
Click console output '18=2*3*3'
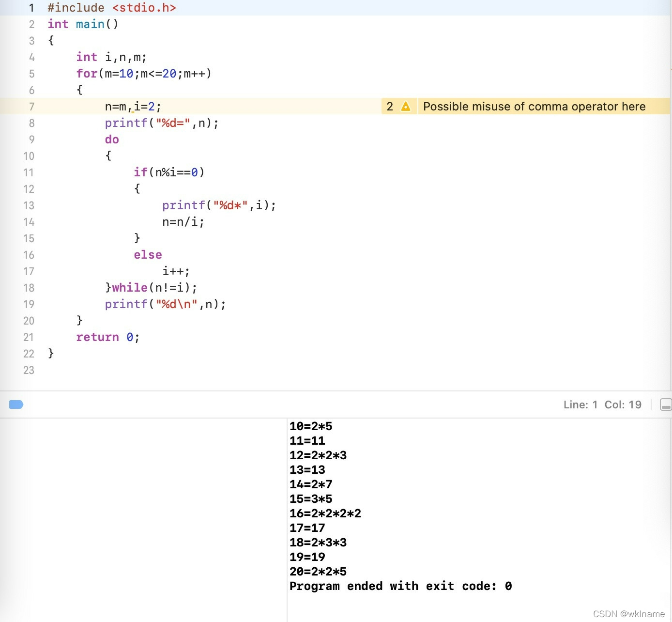coord(318,543)
